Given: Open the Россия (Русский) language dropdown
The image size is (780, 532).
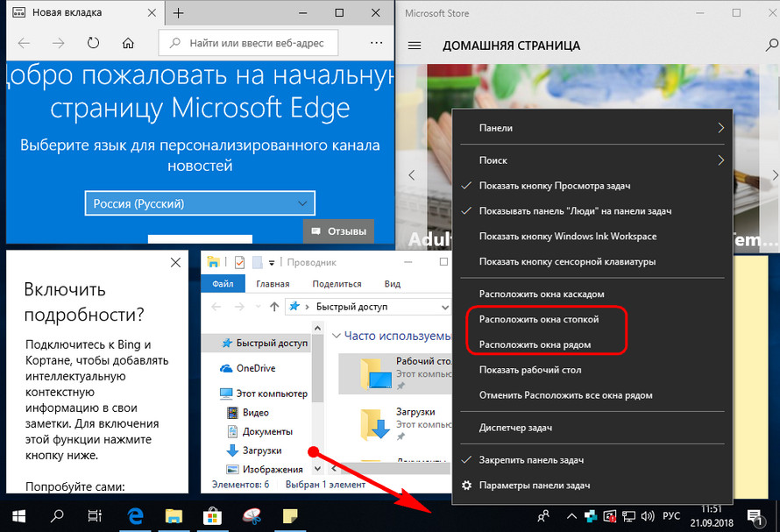Looking at the screenshot, I should [x=200, y=203].
